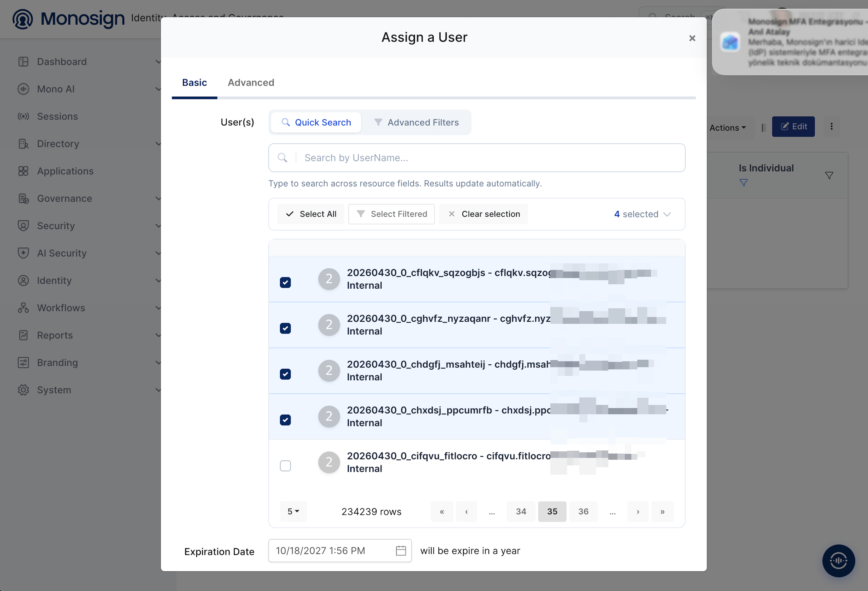This screenshot has width=868, height=591.
Task: Click the Expiration Date input field
Action: 340,550
